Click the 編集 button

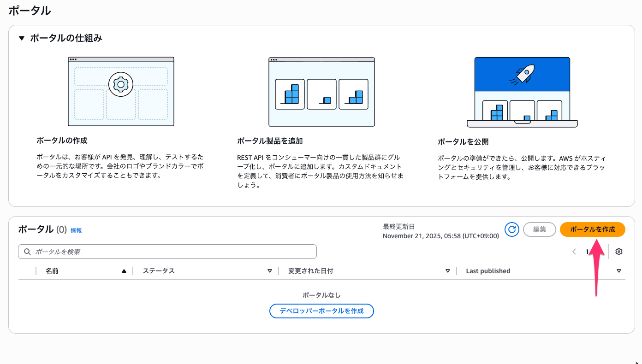click(539, 229)
